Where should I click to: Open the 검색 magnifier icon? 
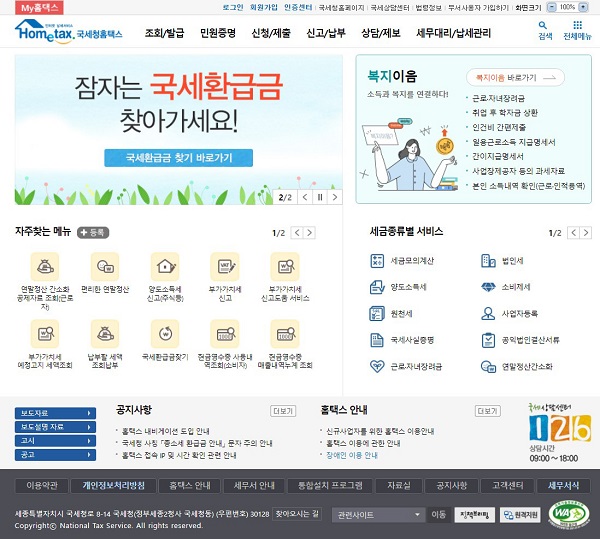coord(542,26)
